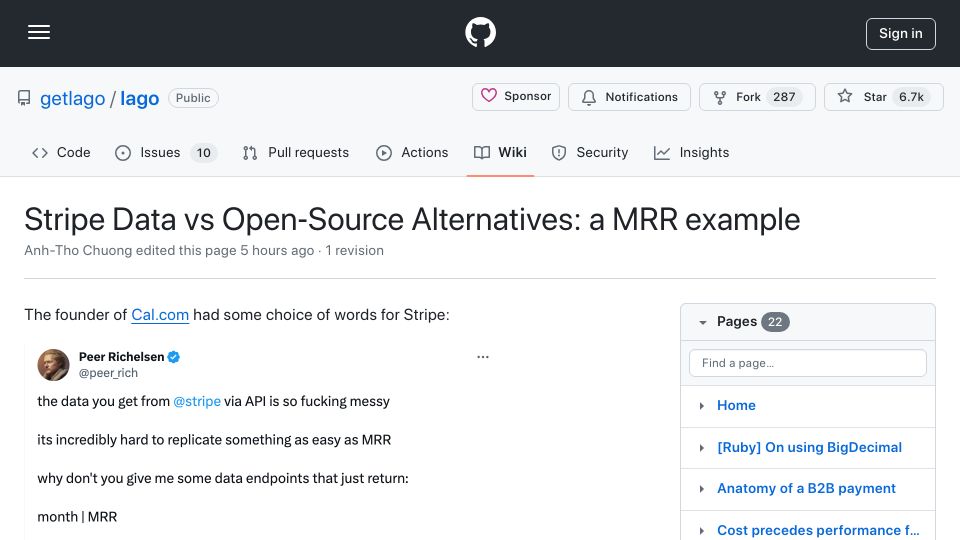This screenshot has height=540, width=960.
Task: Click the Sign in button
Action: tap(901, 34)
